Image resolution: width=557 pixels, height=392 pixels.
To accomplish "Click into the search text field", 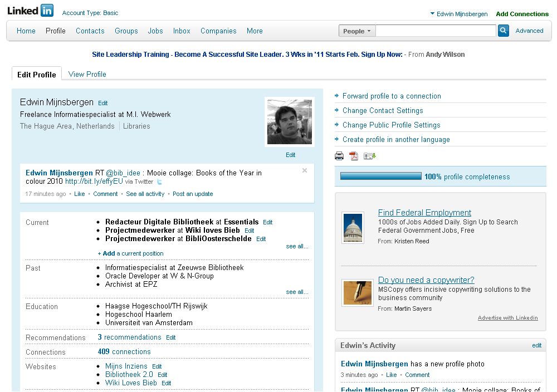I will click(436, 31).
